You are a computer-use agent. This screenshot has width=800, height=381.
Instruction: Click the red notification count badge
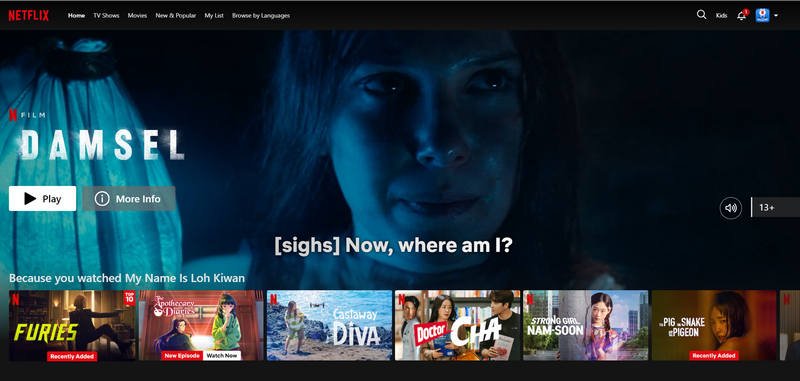click(745, 12)
